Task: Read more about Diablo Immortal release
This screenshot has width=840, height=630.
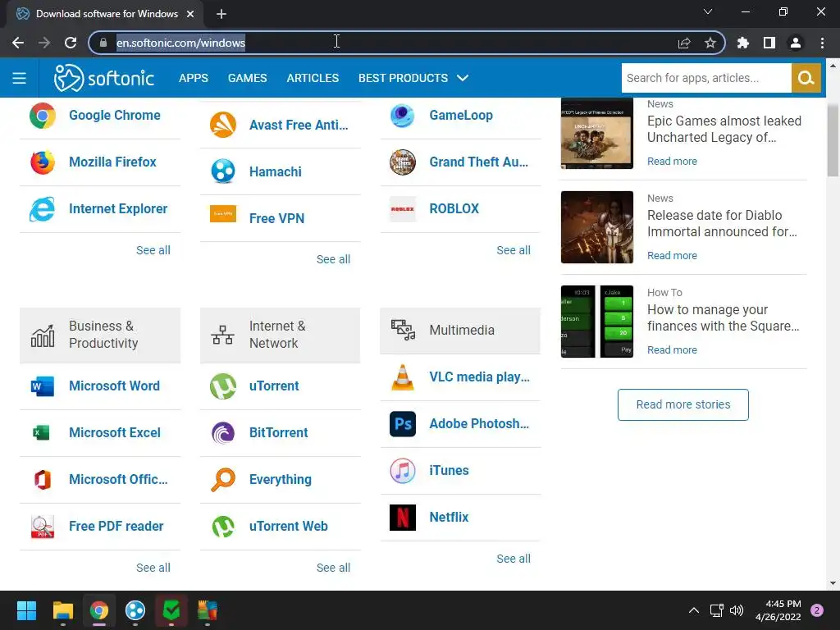Action: (672, 256)
